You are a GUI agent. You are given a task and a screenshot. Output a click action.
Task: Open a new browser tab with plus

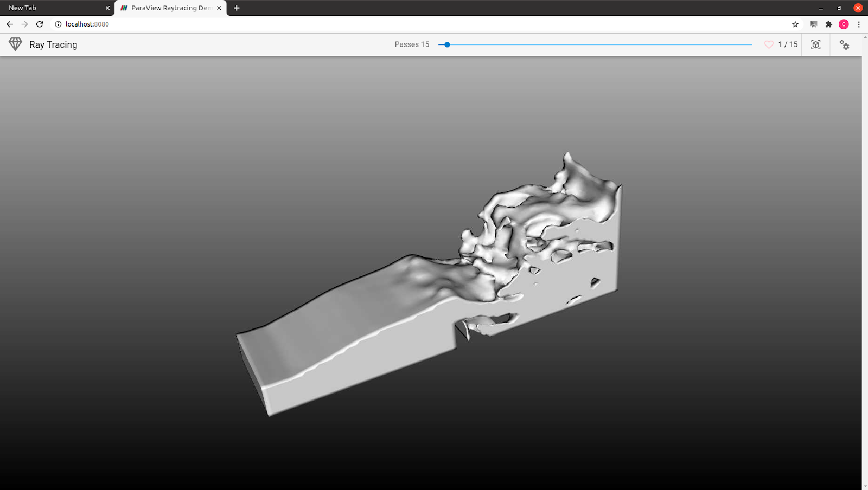tap(237, 8)
